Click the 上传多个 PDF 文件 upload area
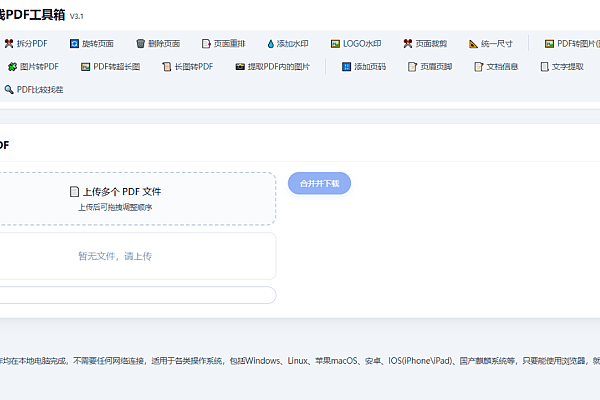The image size is (600, 400). [138, 199]
